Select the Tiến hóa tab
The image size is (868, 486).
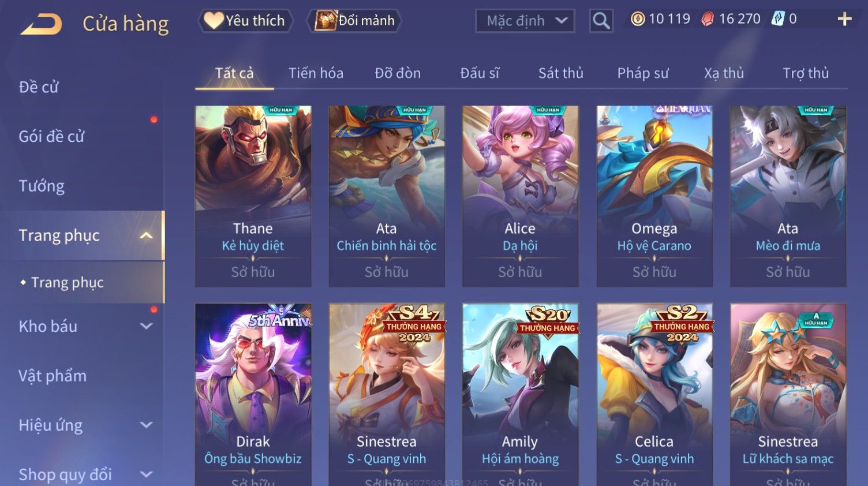[x=316, y=73]
